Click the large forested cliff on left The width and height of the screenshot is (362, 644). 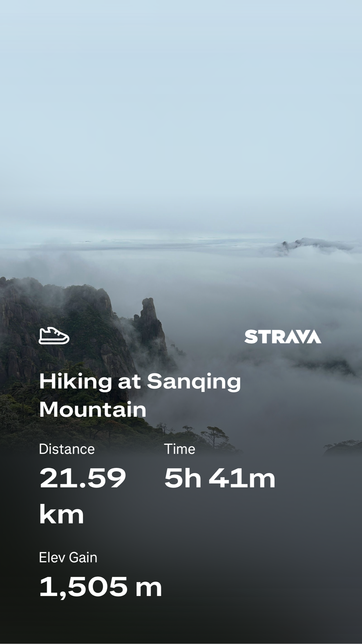click(x=63, y=338)
